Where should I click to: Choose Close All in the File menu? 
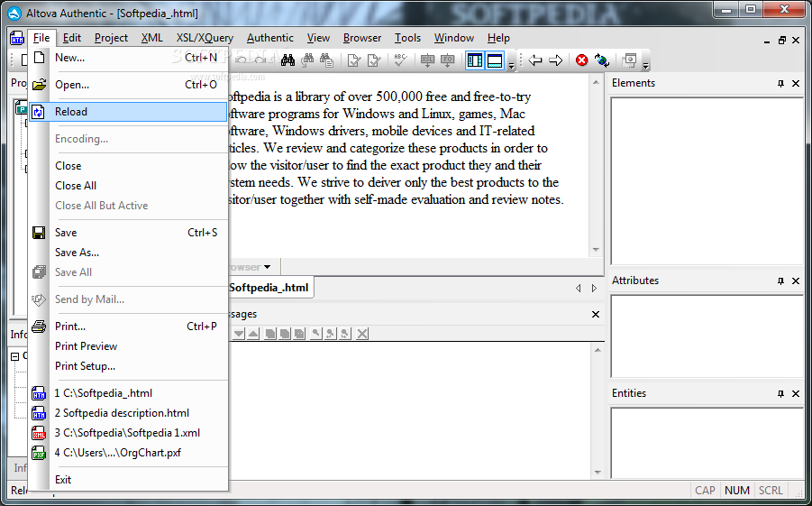point(128,186)
